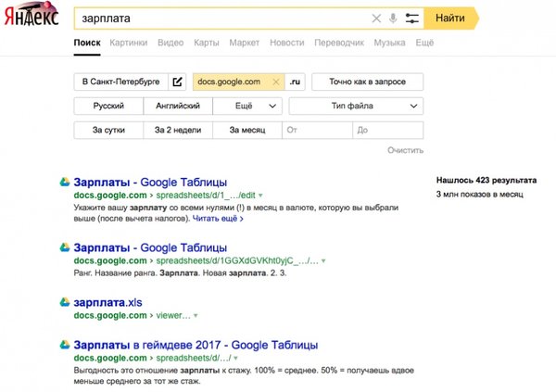Click the Google Drive icon of the first result
556x392 pixels.
(x=65, y=183)
